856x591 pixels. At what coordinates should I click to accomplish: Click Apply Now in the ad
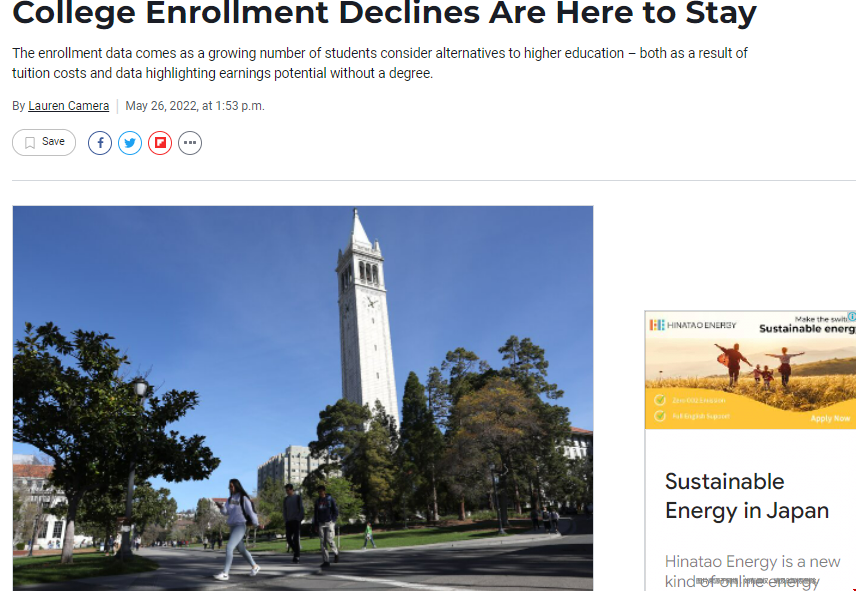click(x=830, y=419)
